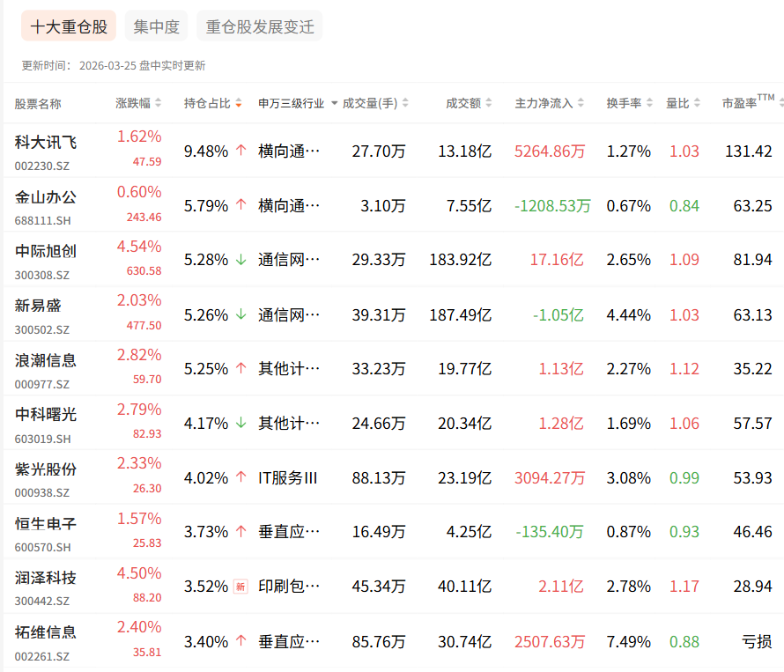Click the 187.49亿 turnover amount
The height and width of the screenshot is (672, 784).
461,315
